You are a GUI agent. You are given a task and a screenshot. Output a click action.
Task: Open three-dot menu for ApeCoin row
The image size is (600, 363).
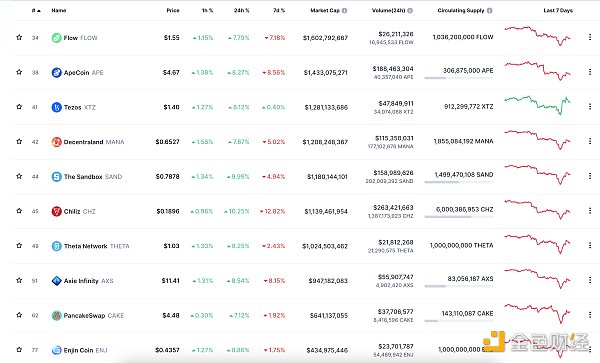tap(590, 72)
